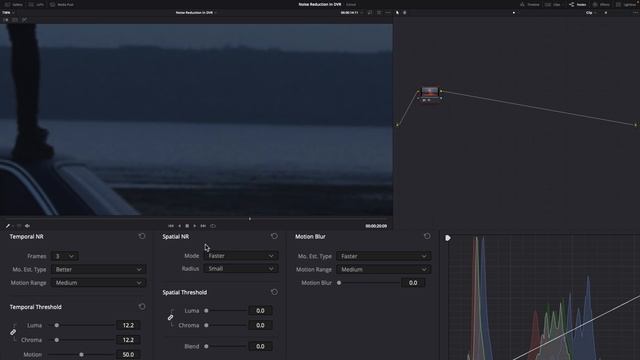Open Spatial NR Radius dropdown showing Small

pos(240,269)
